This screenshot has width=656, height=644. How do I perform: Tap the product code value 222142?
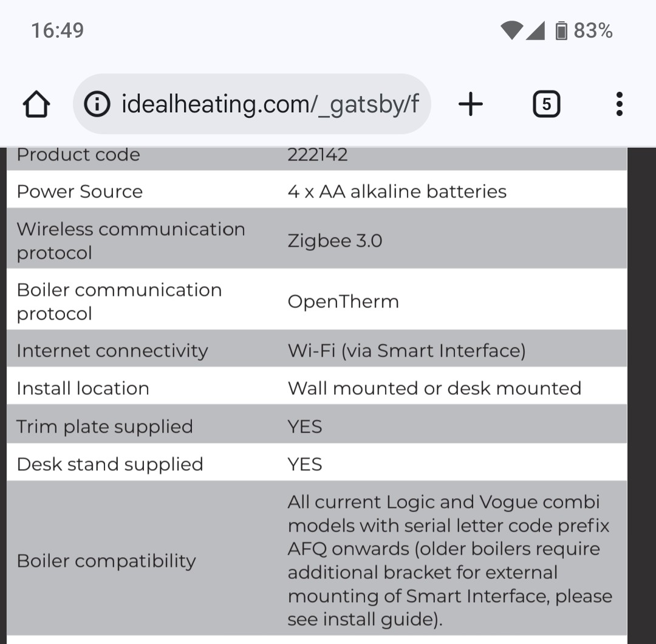(x=318, y=155)
